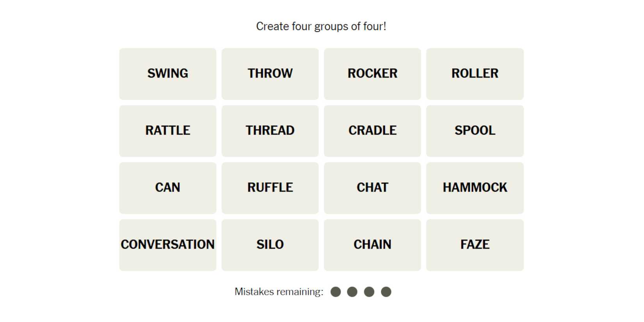The image size is (644, 322).
Task: Tap the SPOOL word tile
Action: point(475,131)
